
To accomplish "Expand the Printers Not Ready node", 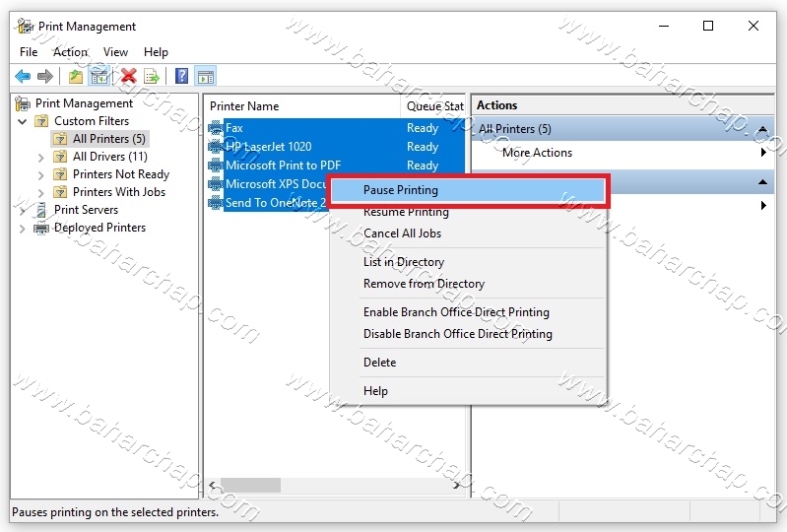I will click(x=41, y=174).
